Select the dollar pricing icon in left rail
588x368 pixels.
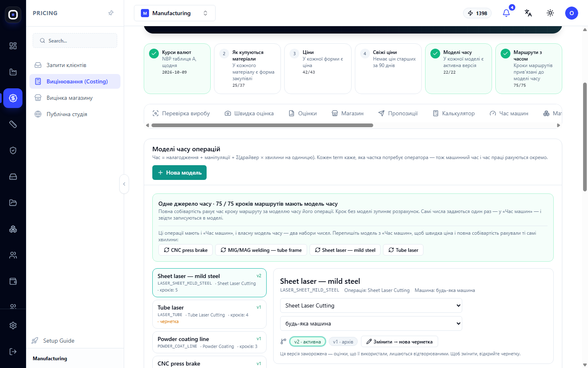pos(13,98)
